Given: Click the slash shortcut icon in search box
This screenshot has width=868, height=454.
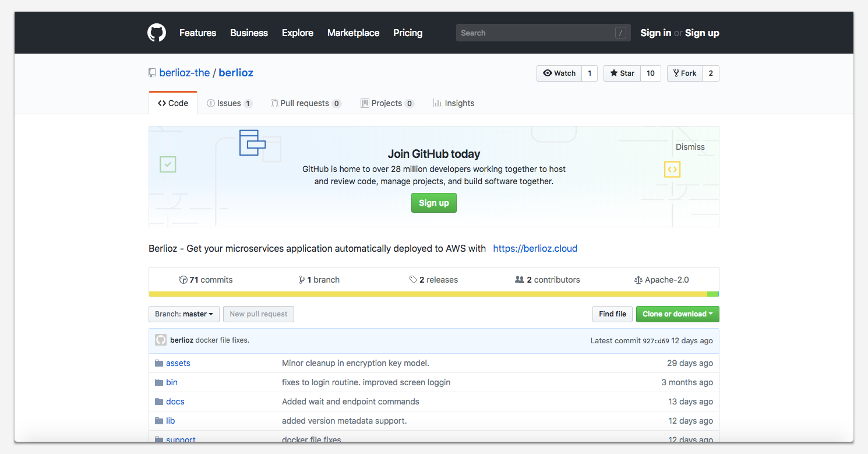Looking at the screenshot, I should coord(620,33).
